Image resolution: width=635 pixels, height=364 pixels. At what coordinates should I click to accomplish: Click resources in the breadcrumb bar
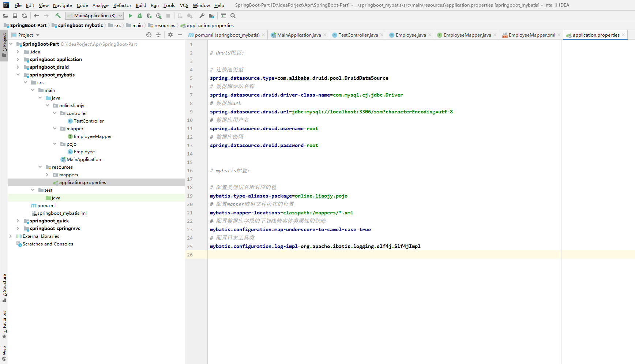pos(162,25)
